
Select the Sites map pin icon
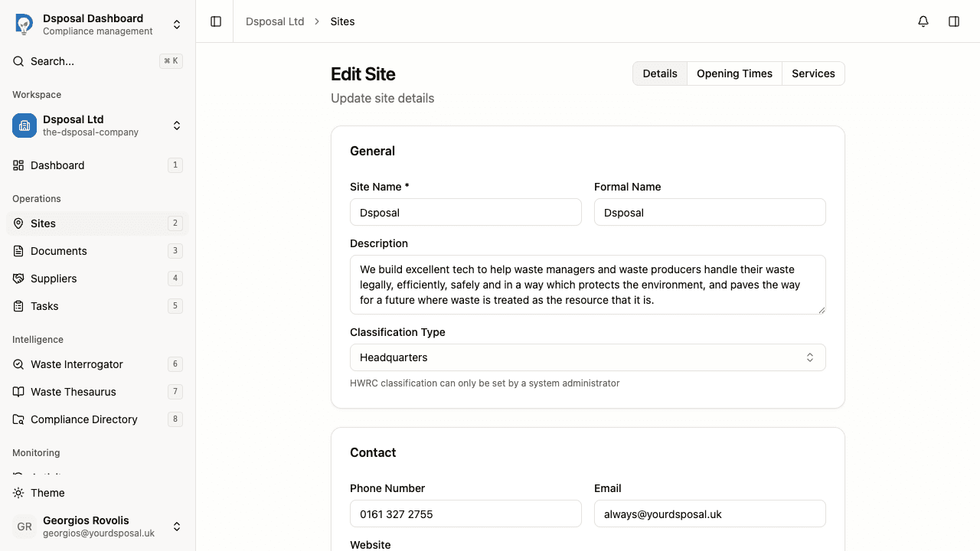click(x=18, y=223)
